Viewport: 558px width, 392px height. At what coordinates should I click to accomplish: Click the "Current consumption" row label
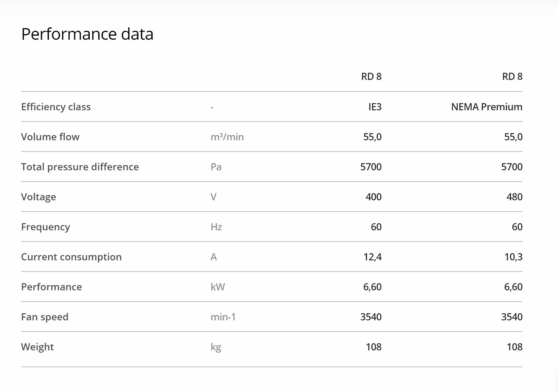[71, 257]
